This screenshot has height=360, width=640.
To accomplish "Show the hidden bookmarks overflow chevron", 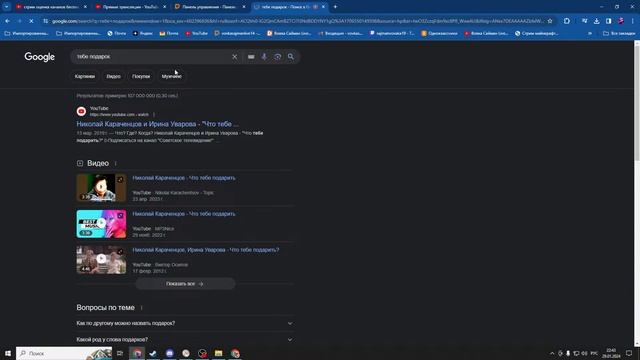I will tap(590, 33).
